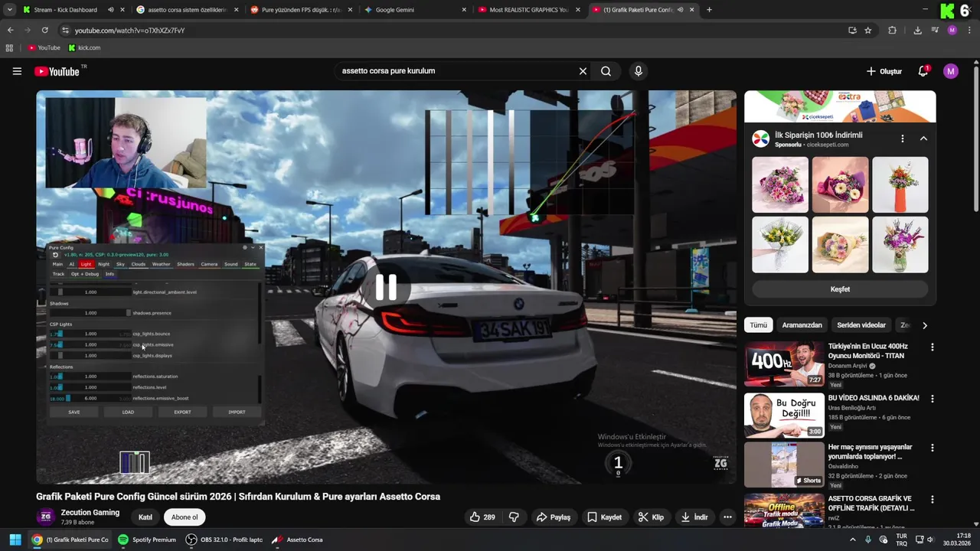Dislike the video with thumbs down
The height and width of the screenshot is (551, 980).
pos(514,517)
